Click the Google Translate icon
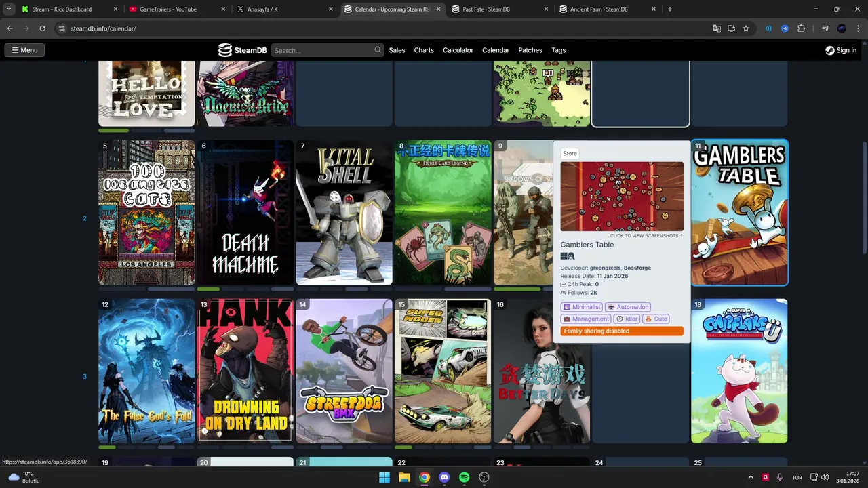The width and height of the screenshot is (868, 488). pyautogui.click(x=717, y=28)
